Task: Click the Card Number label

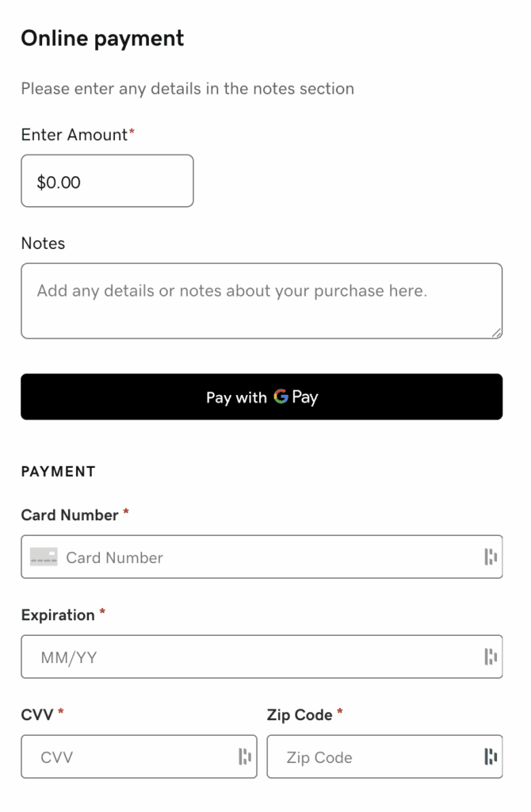Action: tap(70, 515)
